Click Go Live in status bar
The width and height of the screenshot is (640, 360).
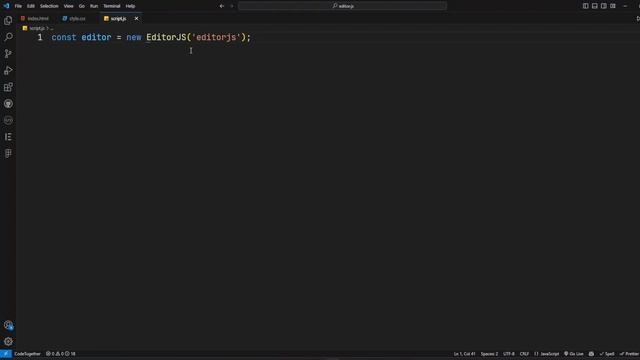pos(573,354)
